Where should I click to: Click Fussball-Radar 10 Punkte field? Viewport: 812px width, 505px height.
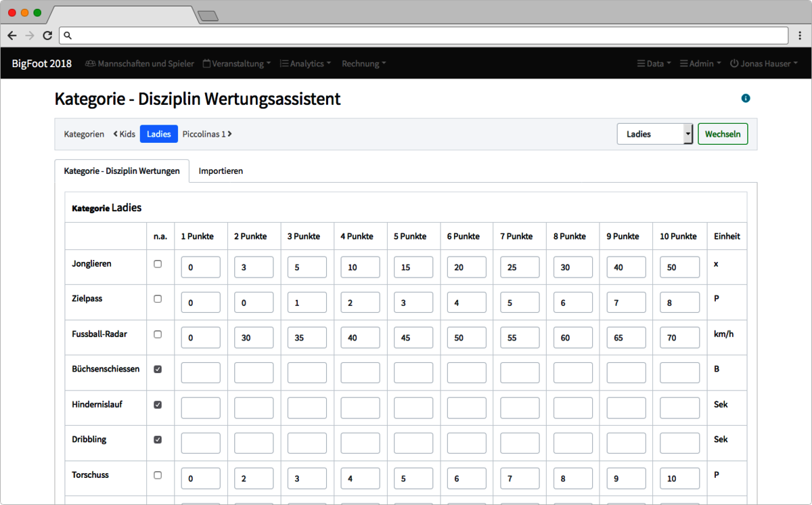click(679, 337)
